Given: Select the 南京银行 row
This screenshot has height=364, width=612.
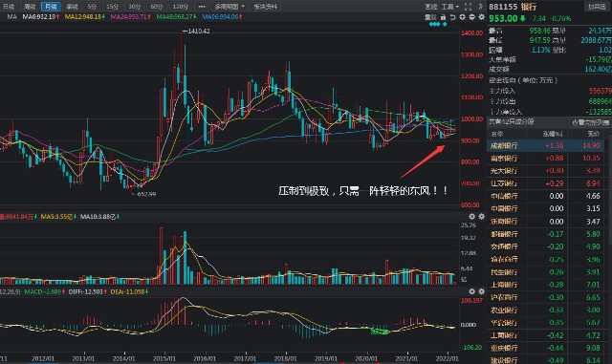Looking at the screenshot, I should click(x=545, y=158).
